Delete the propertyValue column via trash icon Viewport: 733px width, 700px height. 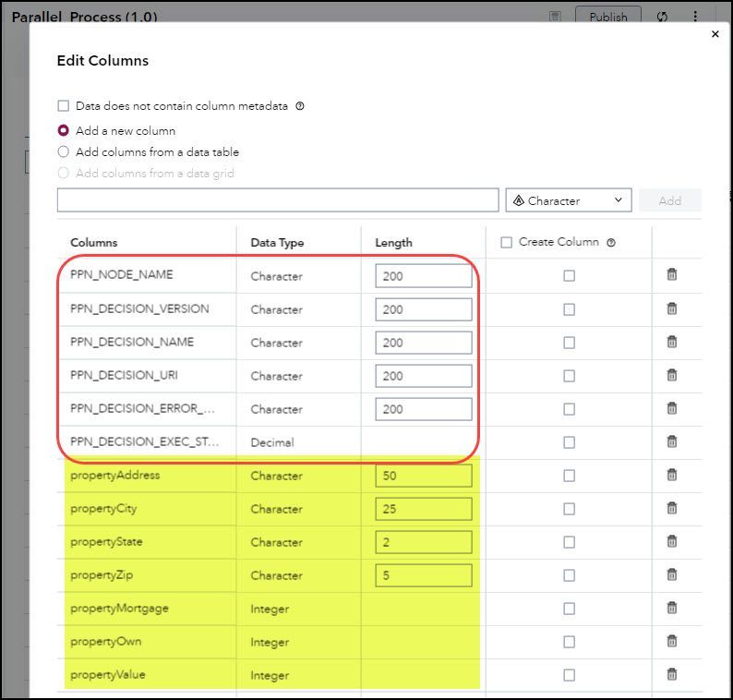672,674
